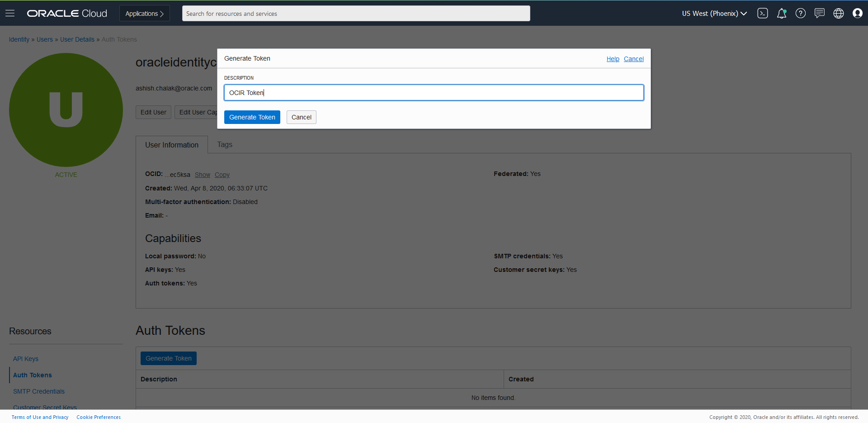
Task: Open the hamburger navigation menu
Action: pos(10,13)
